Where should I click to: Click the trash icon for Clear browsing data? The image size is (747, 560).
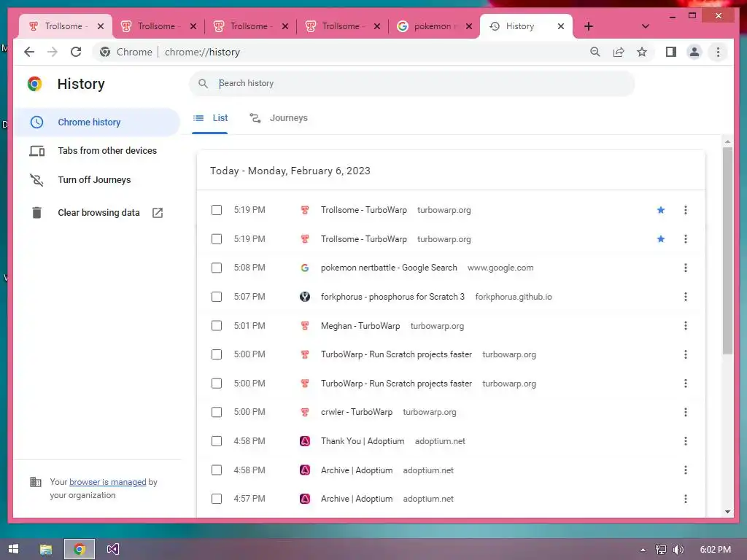[x=36, y=213]
